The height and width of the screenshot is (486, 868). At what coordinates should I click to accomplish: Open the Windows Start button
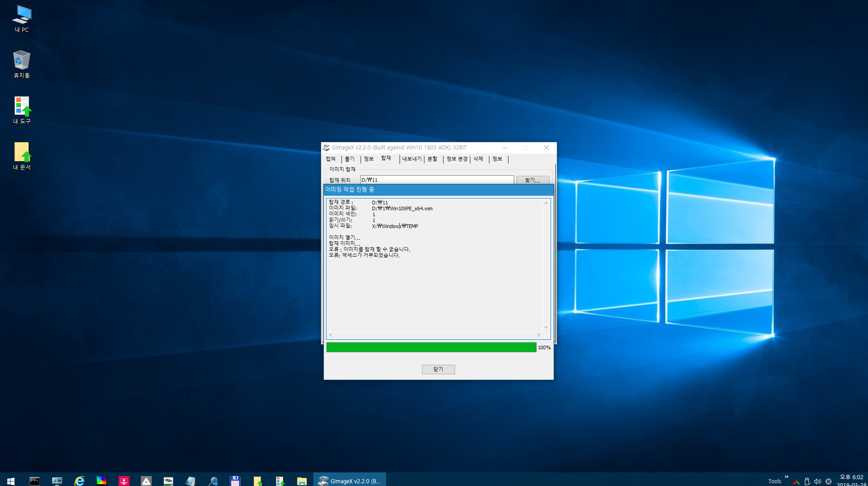[11, 481]
